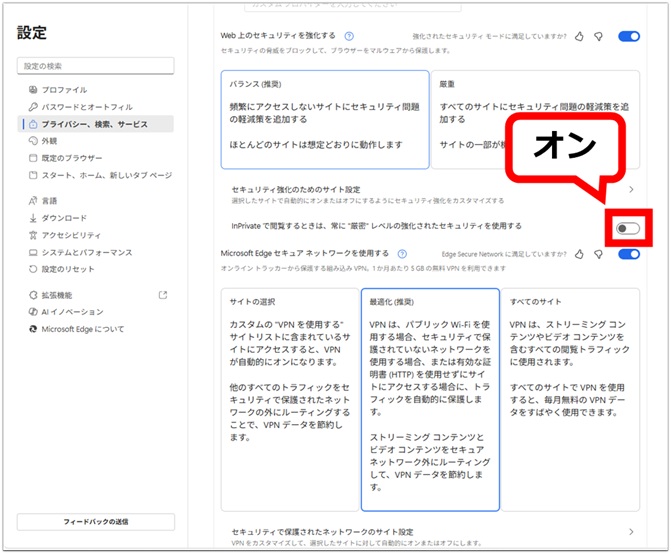Open システムとパフォーマンス settings page
Viewport: 671px width, 554px height.
[86, 252]
